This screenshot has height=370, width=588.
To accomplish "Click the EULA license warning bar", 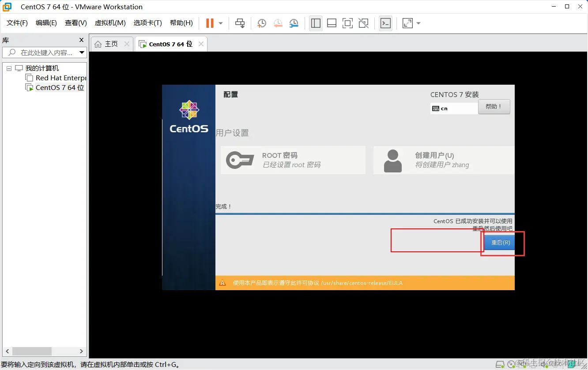I will (365, 283).
